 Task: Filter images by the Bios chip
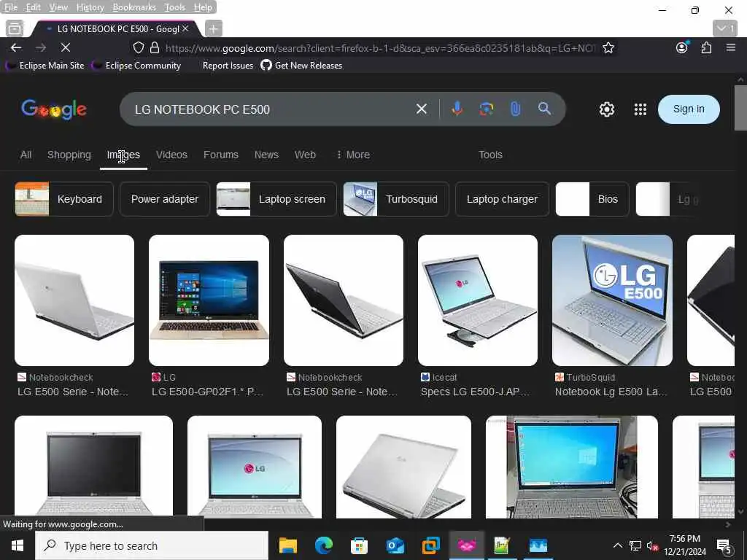tap(592, 199)
